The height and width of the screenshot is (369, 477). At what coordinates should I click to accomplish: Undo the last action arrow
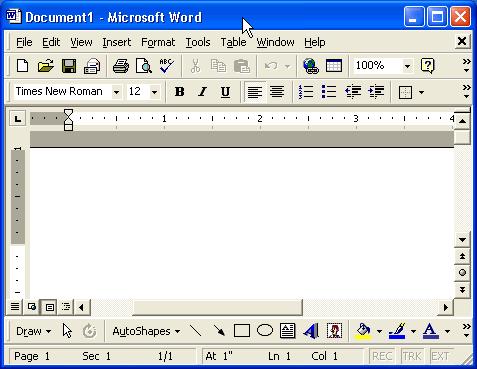tap(271, 66)
